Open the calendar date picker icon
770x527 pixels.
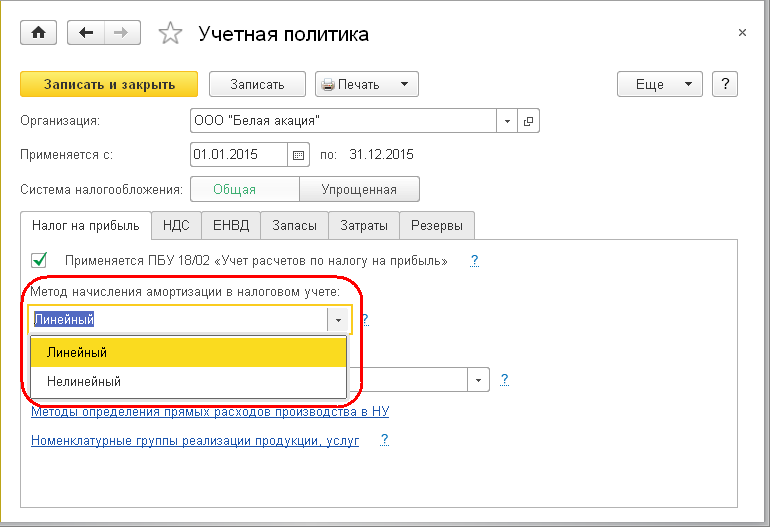299,155
